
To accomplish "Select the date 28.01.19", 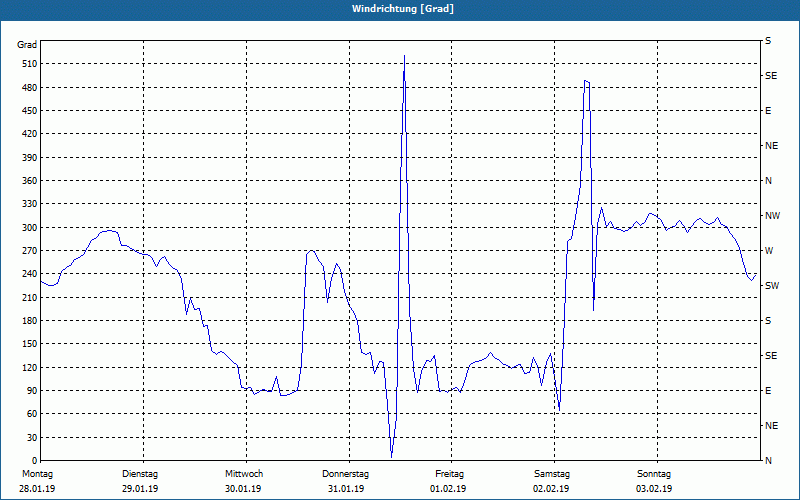I will [37, 489].
